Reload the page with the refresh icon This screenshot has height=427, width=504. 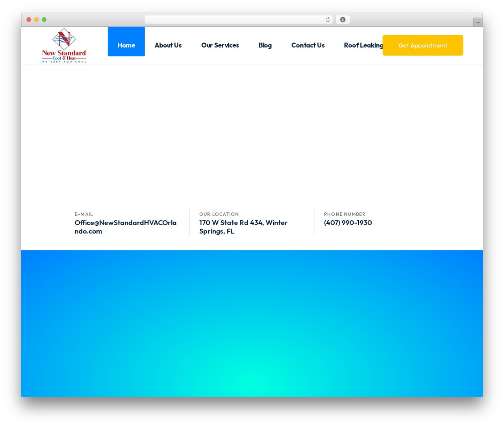click(328, 20)
